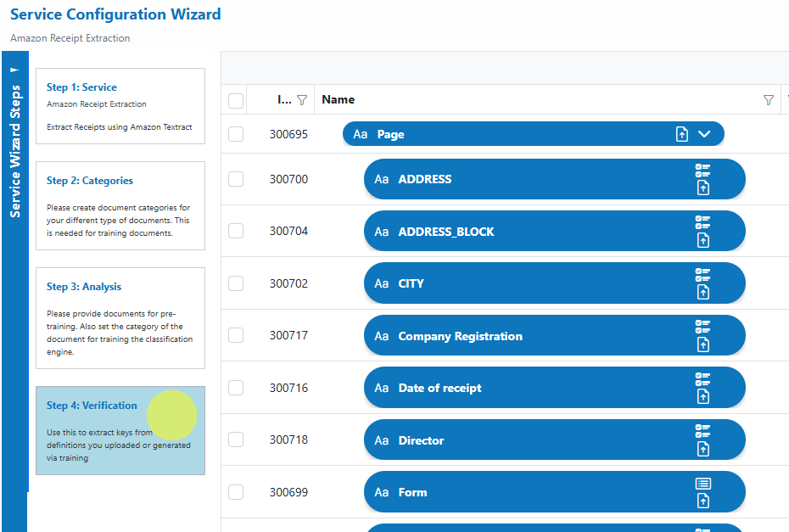
Task: Open the checklist icon on CITY row
Action: click(x=702, y=275)
